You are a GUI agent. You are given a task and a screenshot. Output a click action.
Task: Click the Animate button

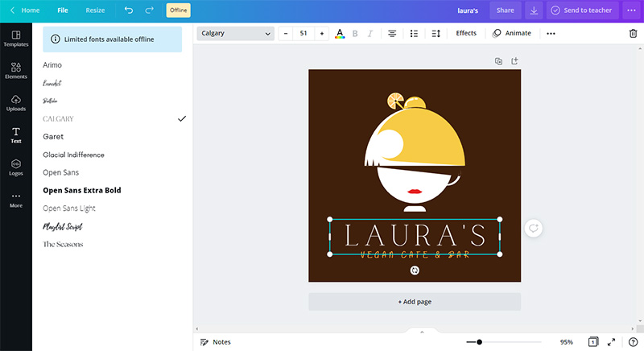tap(512, 33)
